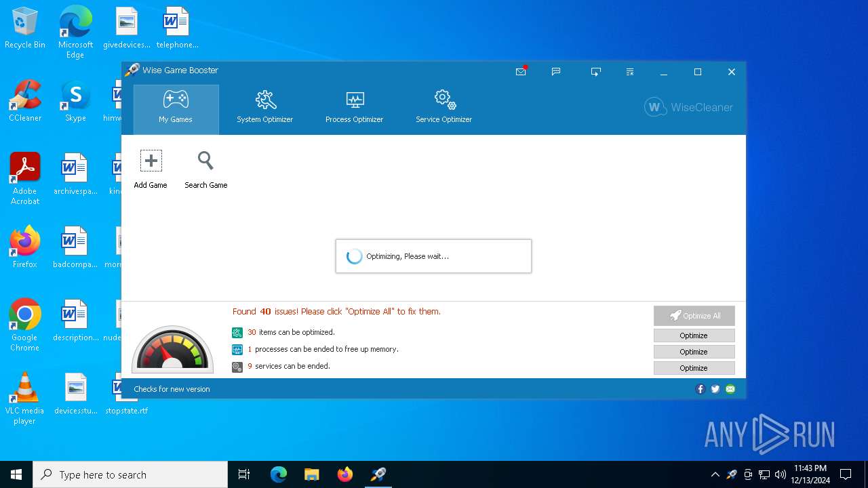Click '30 items can be optimized' text
The height and width of the screenshot is (488, 868).
(x=291, y=332)
